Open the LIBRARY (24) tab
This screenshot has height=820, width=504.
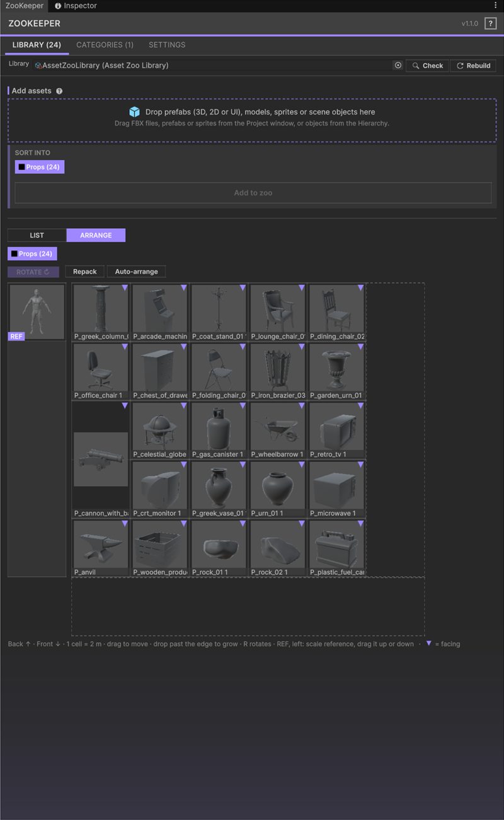(x=37, y=45)
